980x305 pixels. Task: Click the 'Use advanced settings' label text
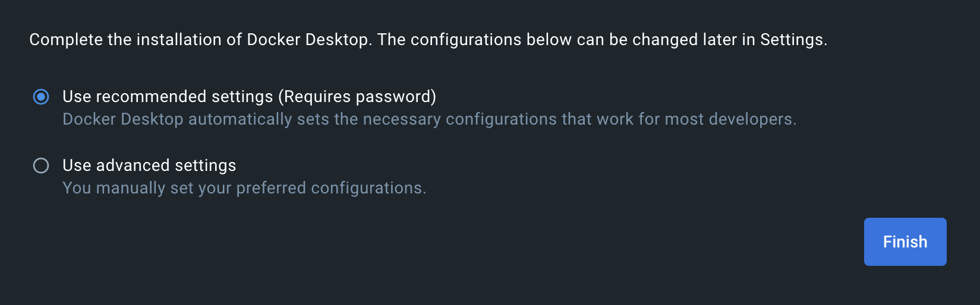(149, 166)
